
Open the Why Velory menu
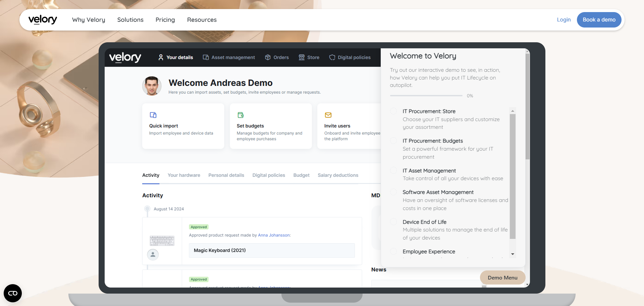click(x=89, y=20)
